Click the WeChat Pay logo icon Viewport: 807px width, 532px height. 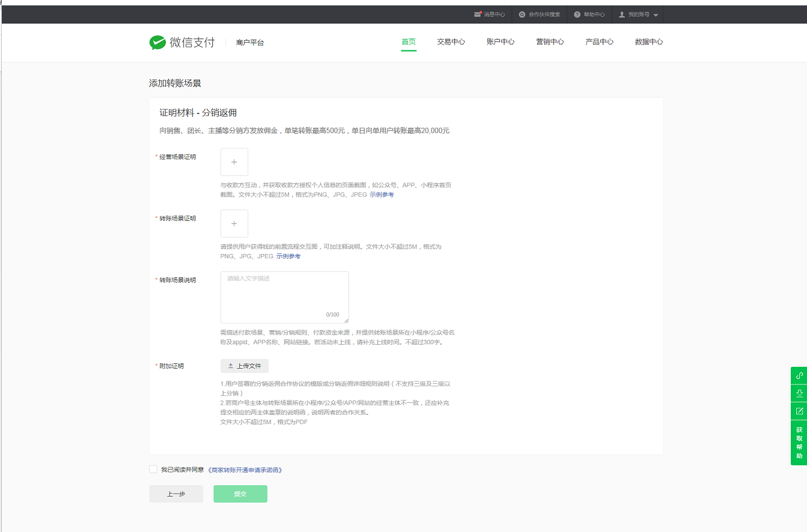(x=157, y=43)
